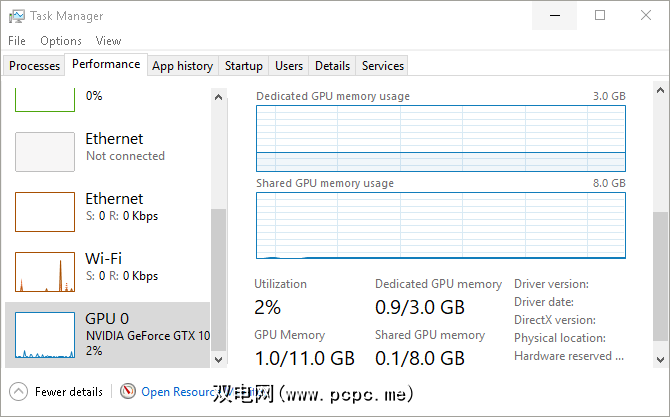Switch to the App history tab
The image size is (670, 417).
pyautogui.click(x=182, y=66)
